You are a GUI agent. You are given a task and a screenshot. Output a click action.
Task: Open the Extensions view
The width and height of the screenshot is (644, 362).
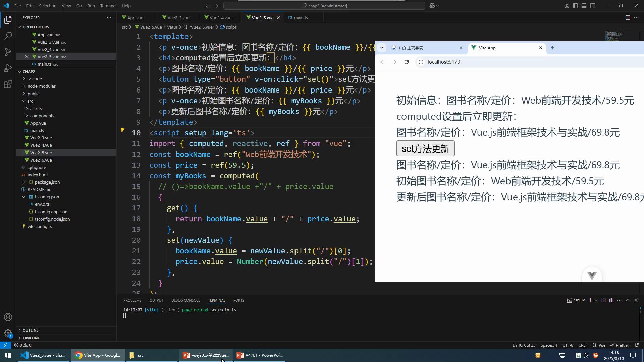[x=8, y=84]
